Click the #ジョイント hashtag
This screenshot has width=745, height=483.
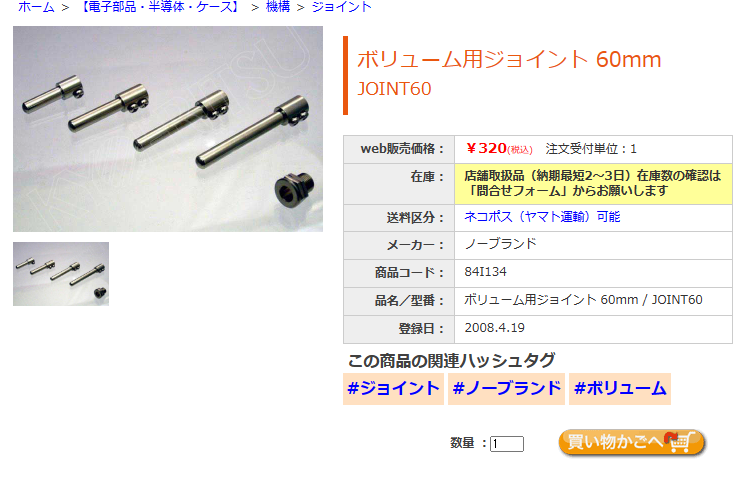click(393, 388)
